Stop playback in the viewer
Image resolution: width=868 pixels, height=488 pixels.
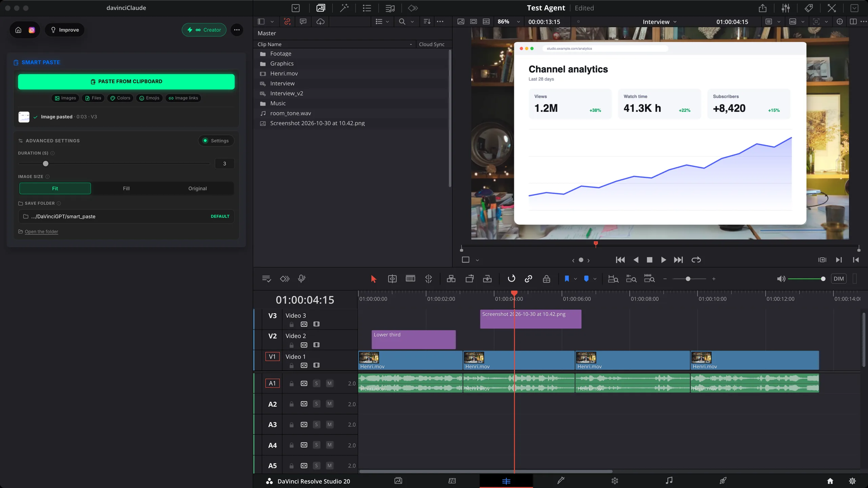649,260
